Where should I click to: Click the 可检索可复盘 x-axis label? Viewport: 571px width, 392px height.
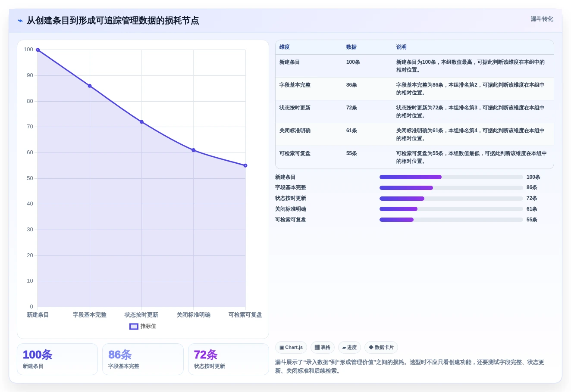point(245,315)
